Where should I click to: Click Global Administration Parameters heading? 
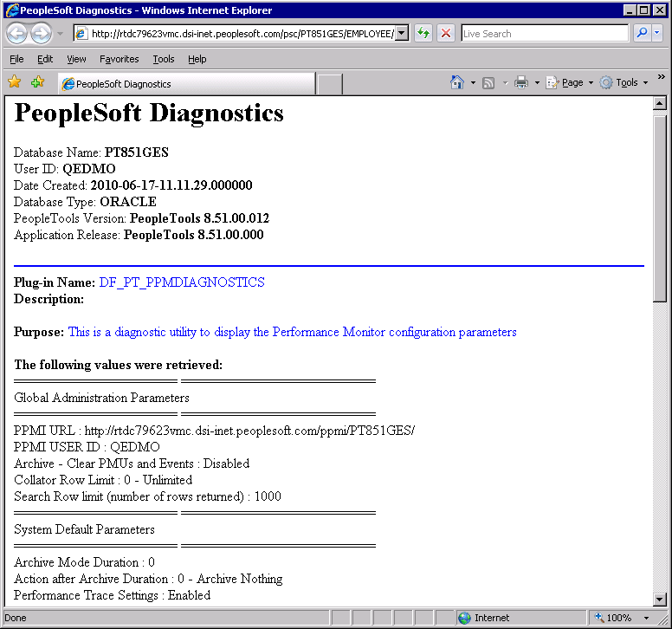click(x=101, y=398)
